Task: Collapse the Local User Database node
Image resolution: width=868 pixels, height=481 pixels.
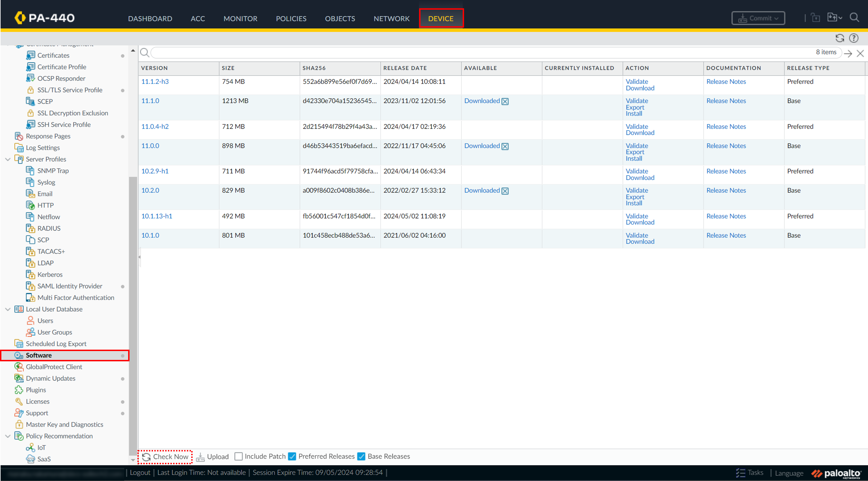Action: tap(8, 309)
